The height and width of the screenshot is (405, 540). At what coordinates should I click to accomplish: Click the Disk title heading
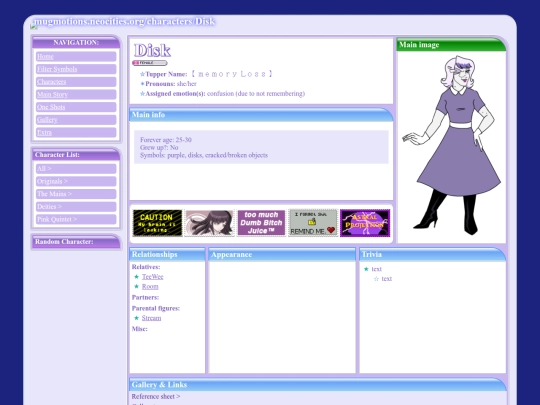click(152, 51)
